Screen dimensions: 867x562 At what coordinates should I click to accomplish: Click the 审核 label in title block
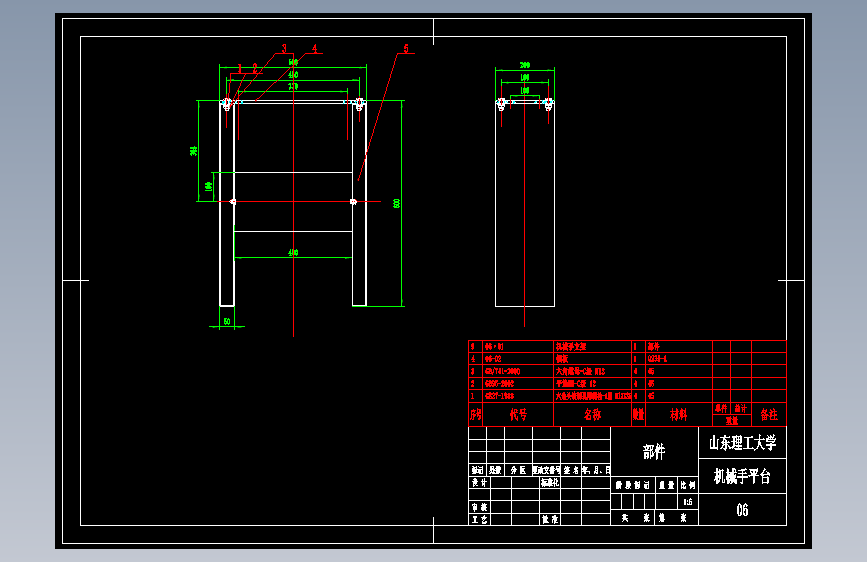point(479,507)
